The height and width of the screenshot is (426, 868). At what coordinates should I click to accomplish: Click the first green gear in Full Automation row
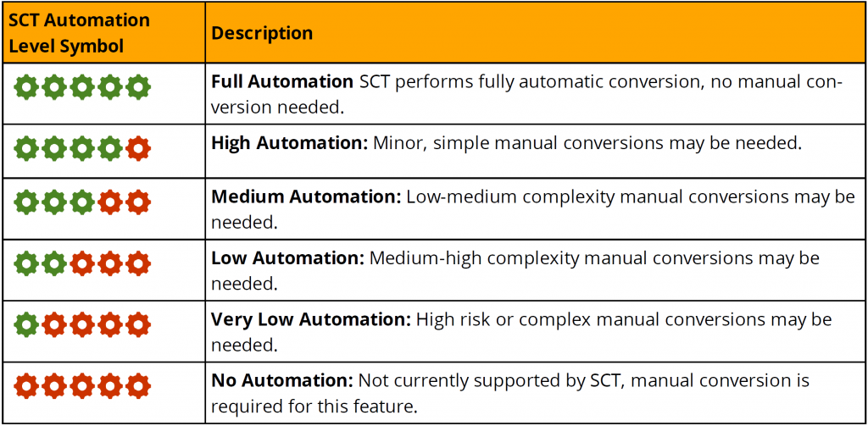pos(26,87)
